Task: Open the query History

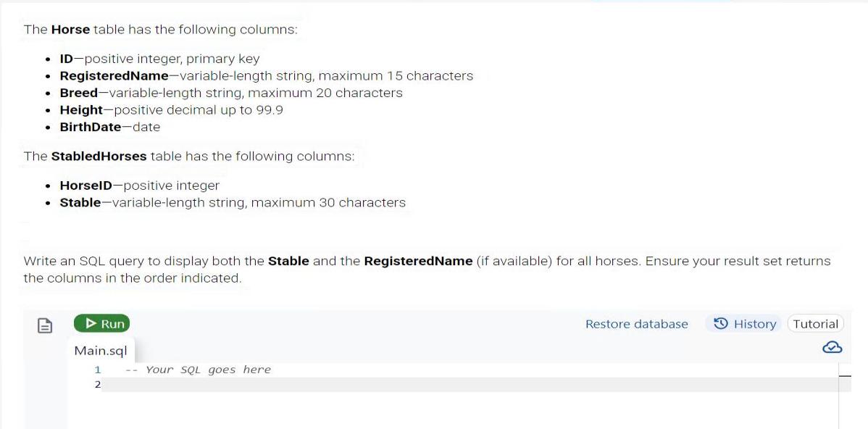Action: click(x=745, y=324)
